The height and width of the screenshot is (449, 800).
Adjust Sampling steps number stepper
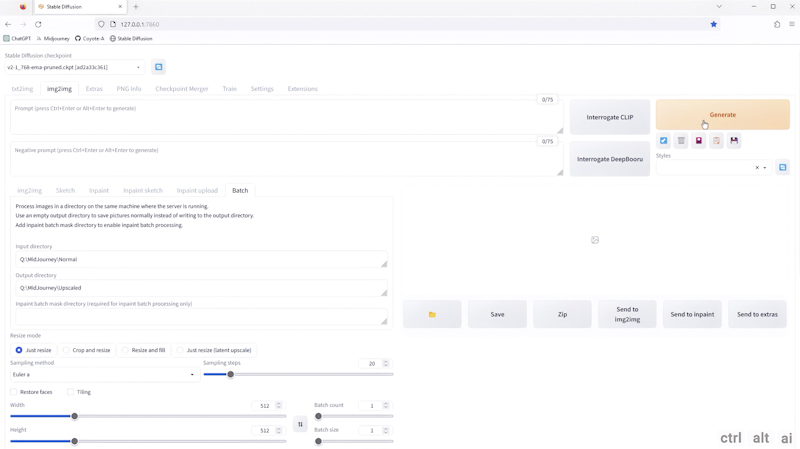[386, 363]
